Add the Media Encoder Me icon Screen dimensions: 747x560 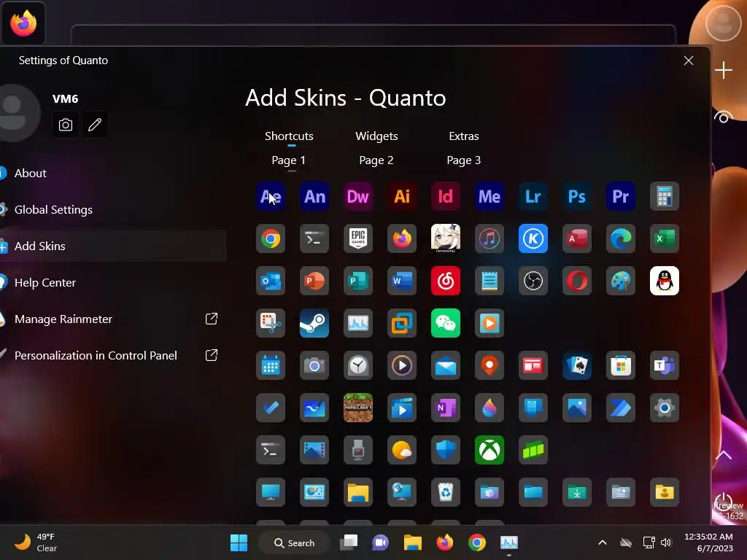pos(489,196)
